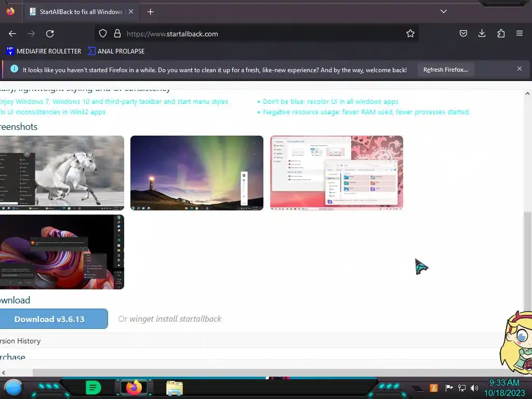Open the colorful swirl dark screenshot thumbnail
The width and height of the screenshot is (532, 399).
tap(62, 252)
